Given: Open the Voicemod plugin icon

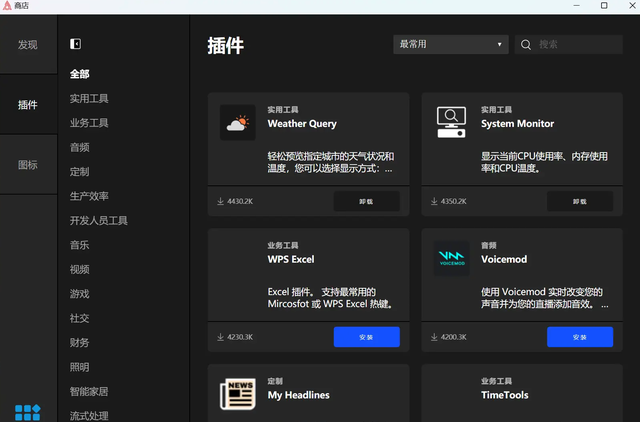Looking at the screenshot, I should pos(451,258).
